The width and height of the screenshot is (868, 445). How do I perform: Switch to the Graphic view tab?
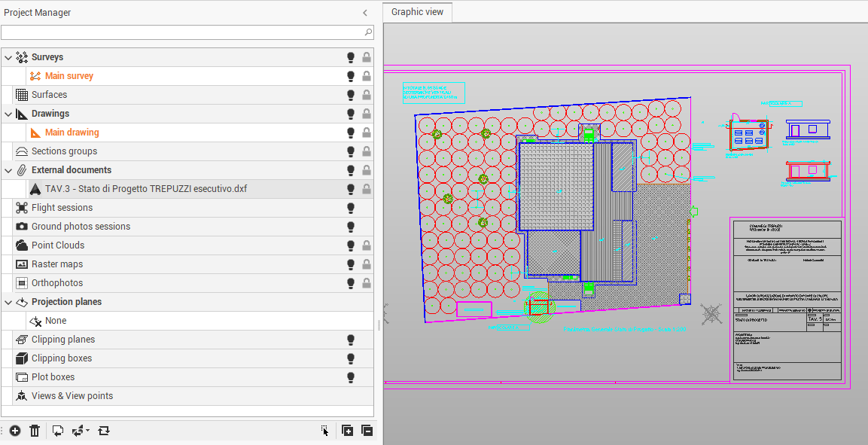417,12
